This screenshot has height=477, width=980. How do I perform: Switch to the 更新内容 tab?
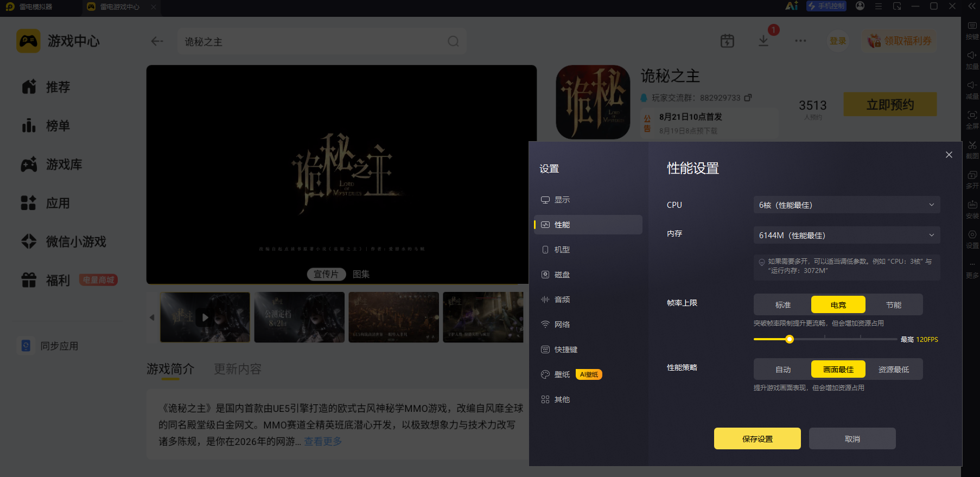238,369
